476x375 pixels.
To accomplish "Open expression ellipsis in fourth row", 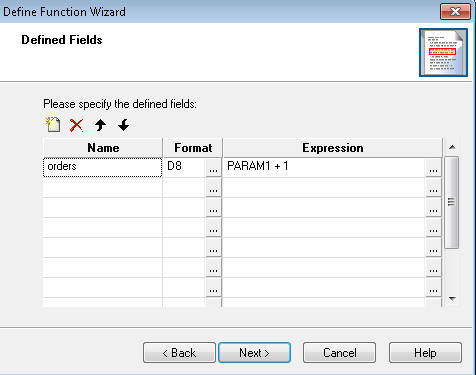I will pos(433,228).
